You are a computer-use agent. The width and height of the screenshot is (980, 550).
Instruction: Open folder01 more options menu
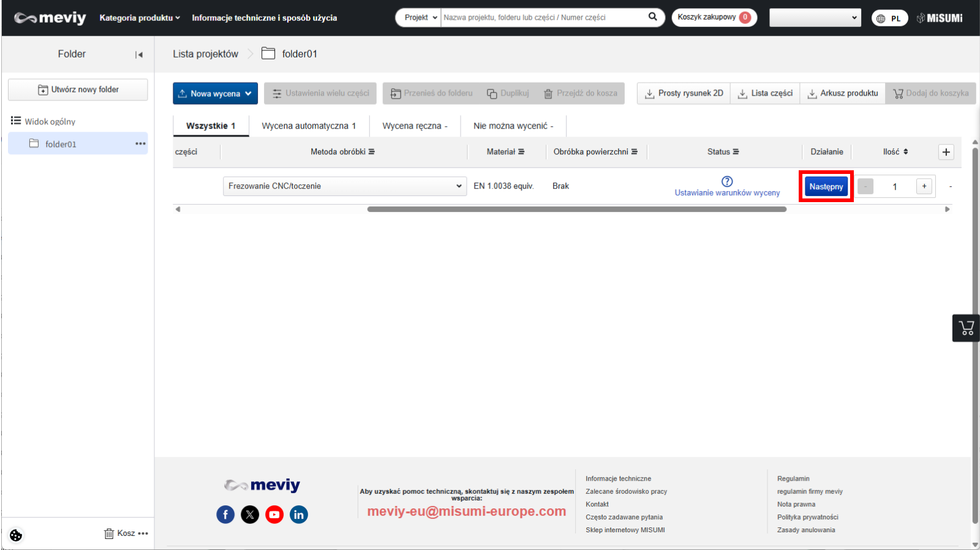pos(140,144)
